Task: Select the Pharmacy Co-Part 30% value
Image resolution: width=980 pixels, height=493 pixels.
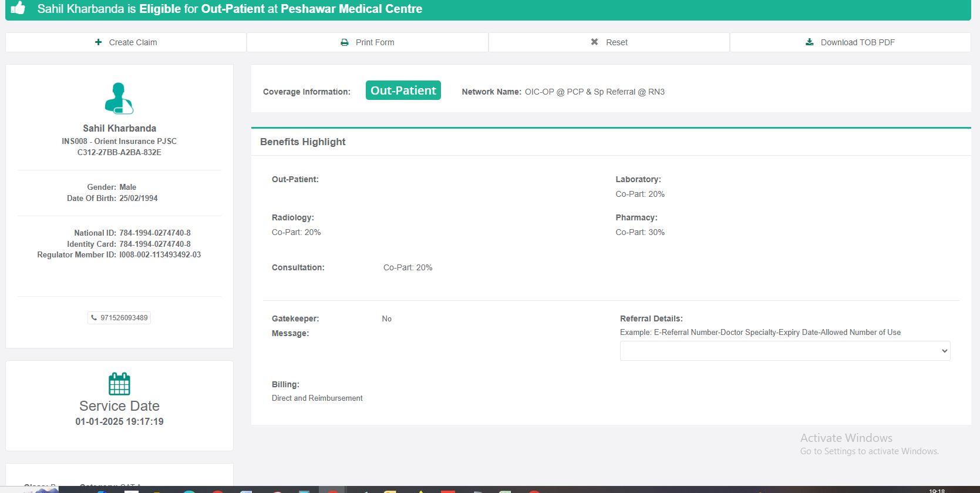Action: point(640,232)
